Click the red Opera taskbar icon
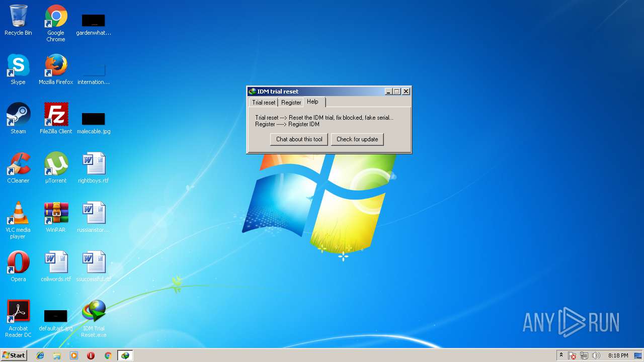 pyautogui.click(x=91, y=355)
